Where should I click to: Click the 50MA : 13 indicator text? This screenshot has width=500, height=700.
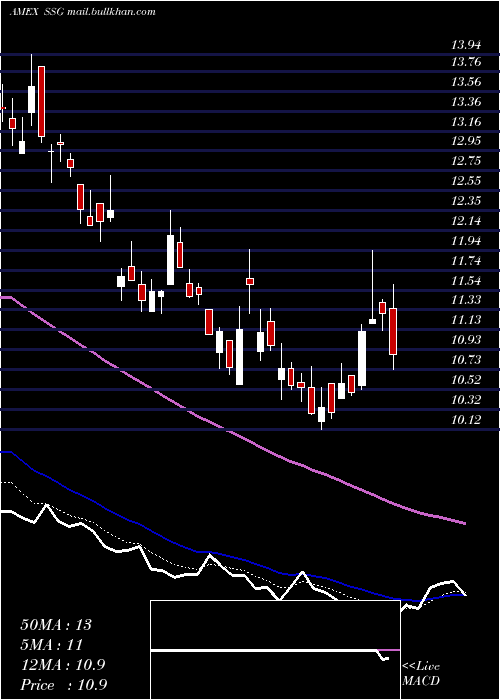coord(56,625)
